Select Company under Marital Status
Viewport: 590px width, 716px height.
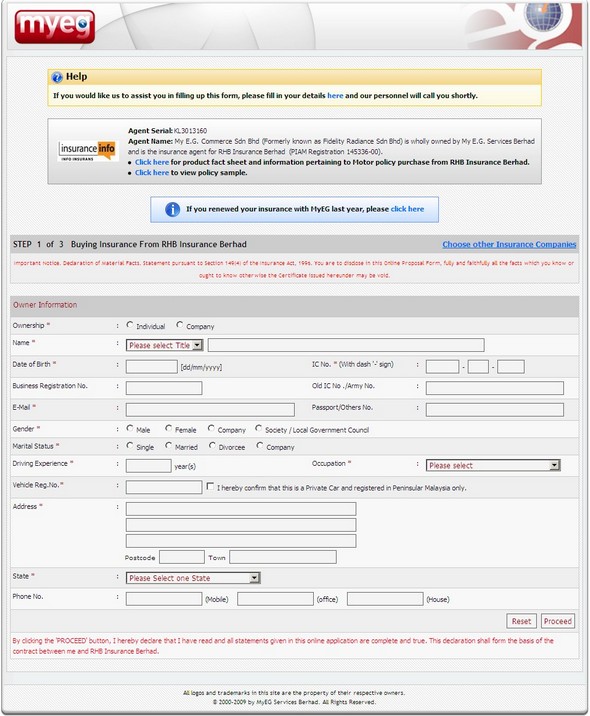coord(259,445)
